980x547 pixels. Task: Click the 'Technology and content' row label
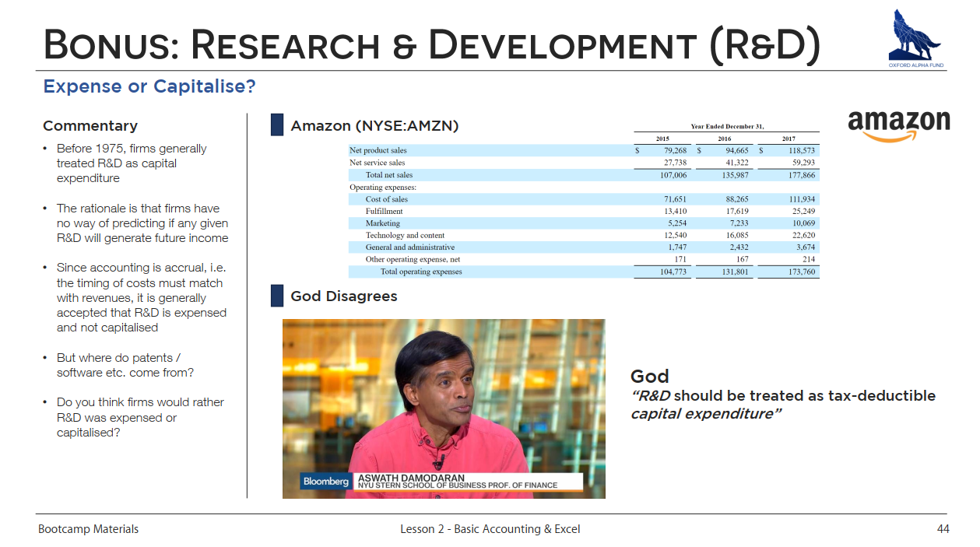click(x=406, y=235)
